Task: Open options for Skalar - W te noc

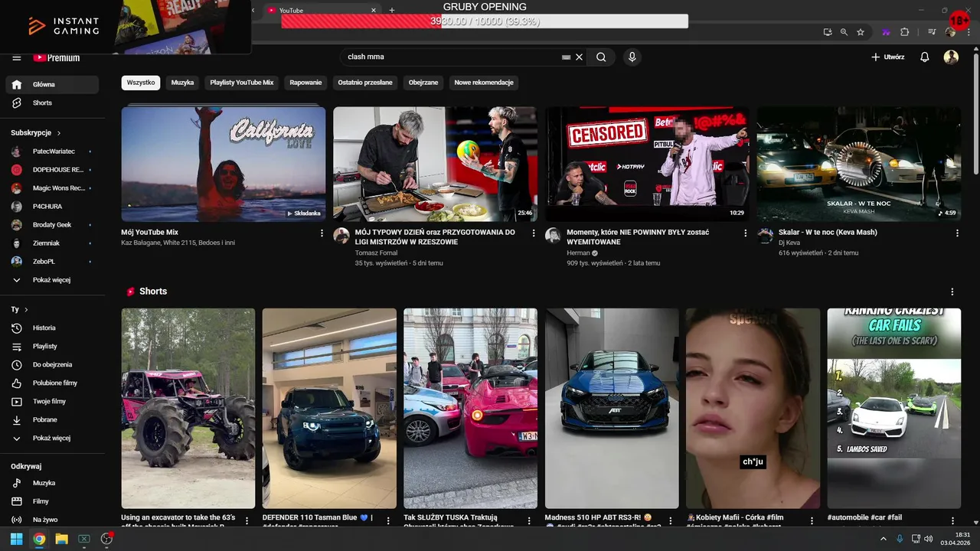Action: tap(957, 233)
